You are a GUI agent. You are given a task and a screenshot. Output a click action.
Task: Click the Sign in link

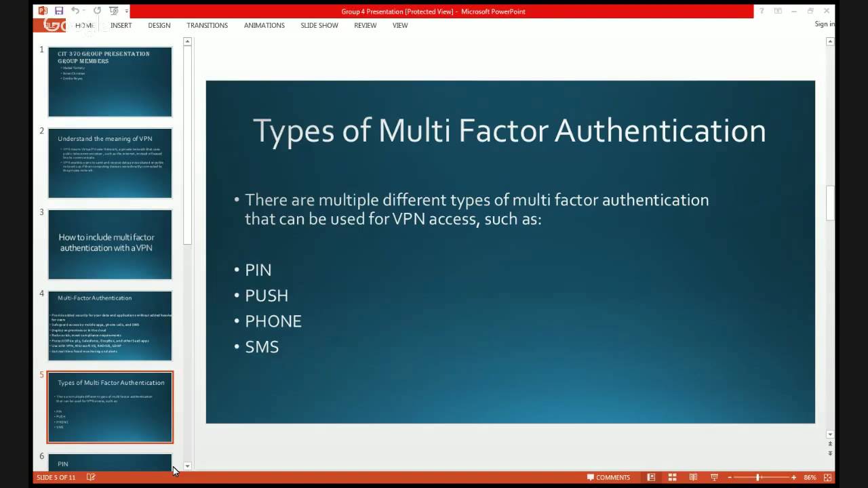click(x=825, y=24)
